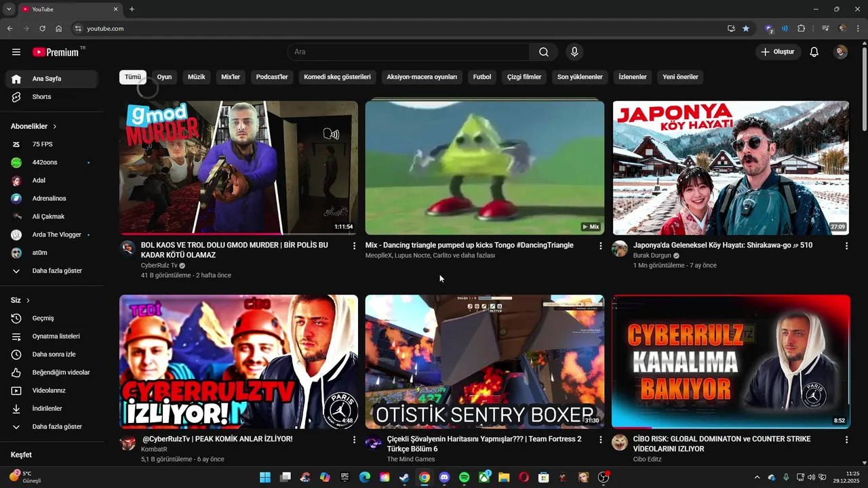The image size is (868, 488).
Task: Select the Tümü filter chip
Action: [x=133, y=77]
